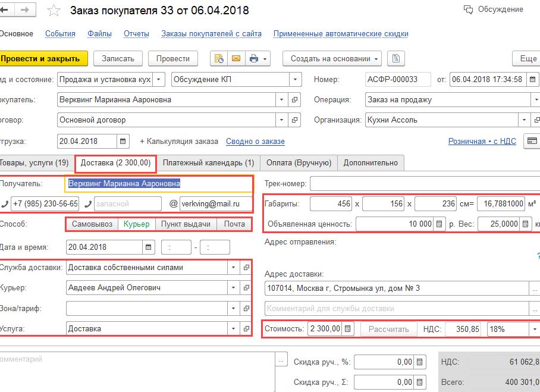The image size is (540, 392).
Task: Open the Отчеты navigation link
Action: coord(136,34)
